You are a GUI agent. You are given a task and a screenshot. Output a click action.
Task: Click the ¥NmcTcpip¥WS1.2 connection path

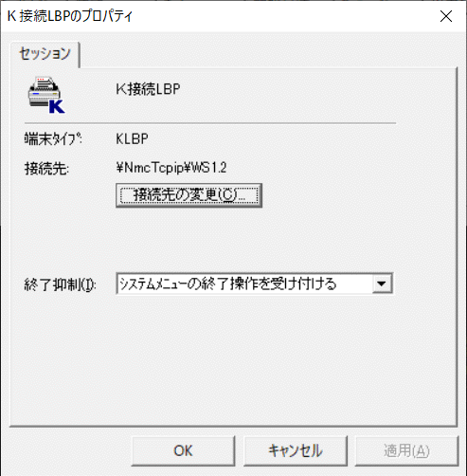click(x=171, y=168)
